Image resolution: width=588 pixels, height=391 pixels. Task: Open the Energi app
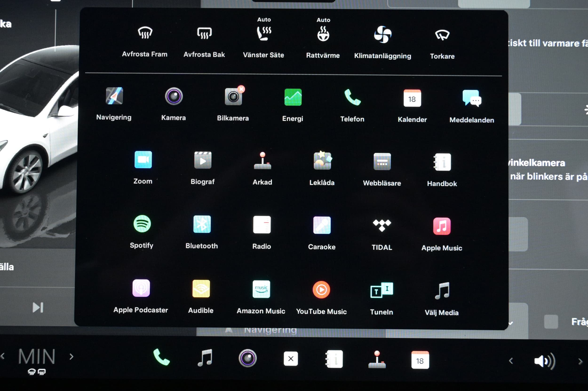[x=293, y=105]
